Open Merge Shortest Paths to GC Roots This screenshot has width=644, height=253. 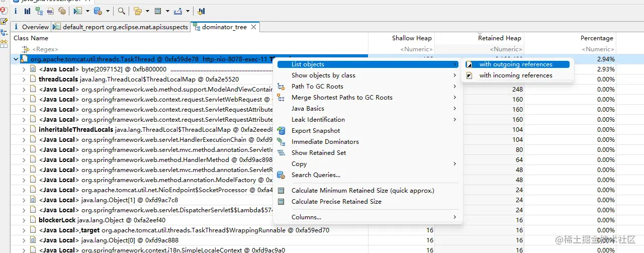point(367,98)
